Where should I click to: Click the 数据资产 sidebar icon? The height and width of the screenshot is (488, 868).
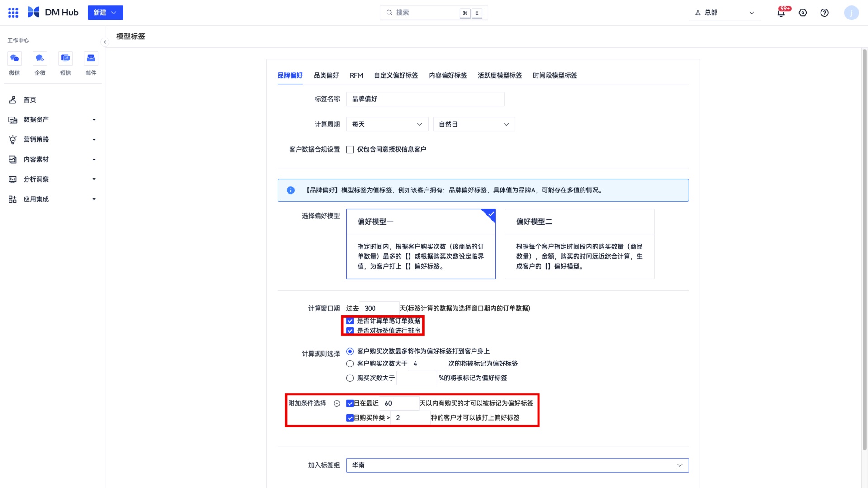coord(13,120)
